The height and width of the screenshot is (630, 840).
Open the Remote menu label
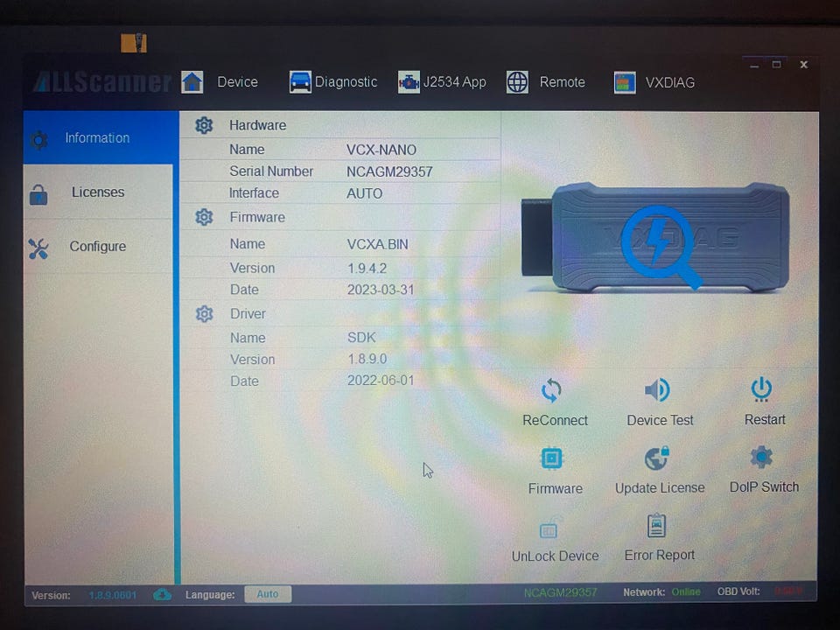tap(562, 82)
